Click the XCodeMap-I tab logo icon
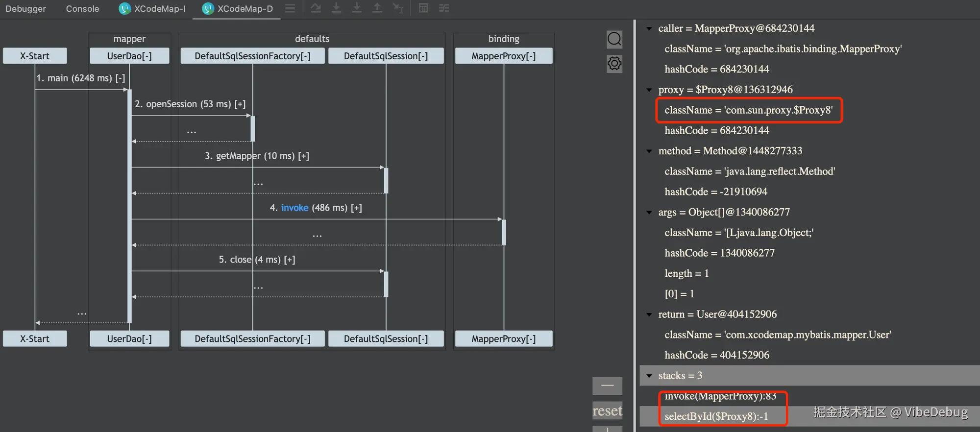 (x=125, y=8)
